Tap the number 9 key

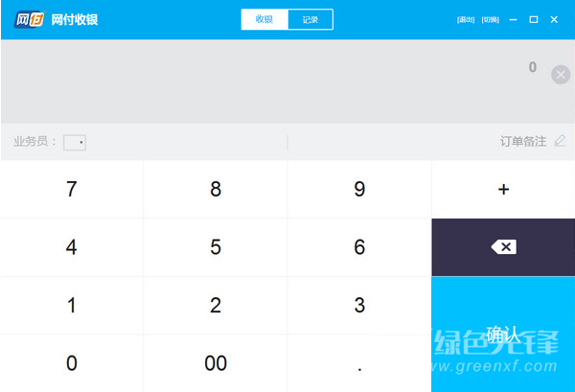pyautogui.click(x=359, y=189)
